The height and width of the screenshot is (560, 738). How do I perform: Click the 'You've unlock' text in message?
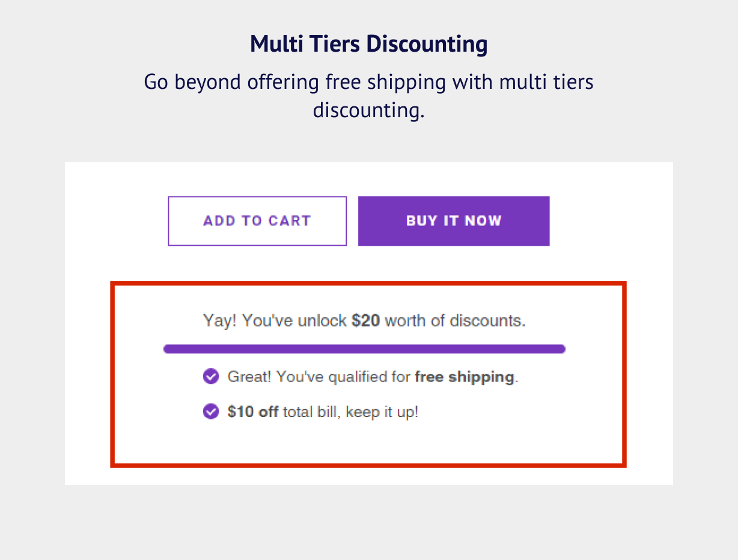click(x=294, y=320)
